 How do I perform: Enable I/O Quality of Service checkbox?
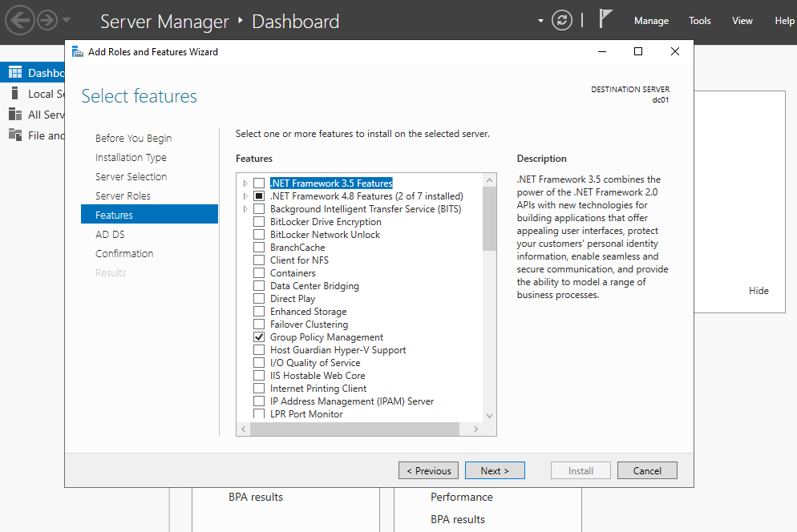click(259, 362)
